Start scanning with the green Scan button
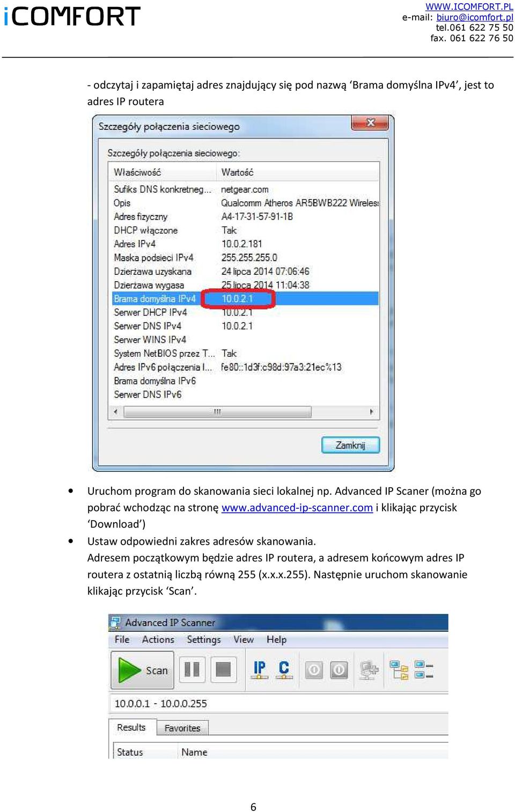 tap(142, 670)
